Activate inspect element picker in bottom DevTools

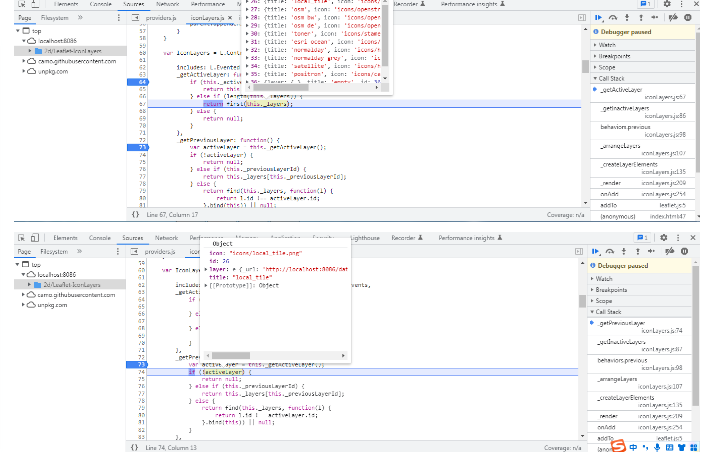(21, 238)
